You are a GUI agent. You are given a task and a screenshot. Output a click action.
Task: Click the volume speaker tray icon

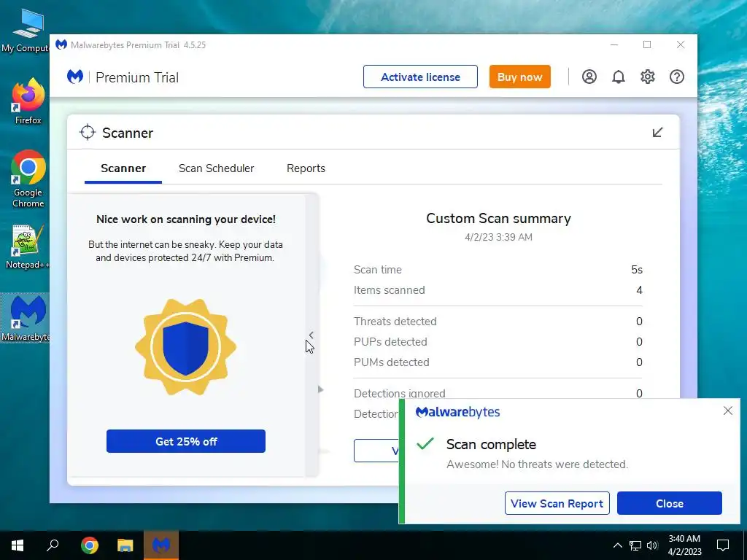click(653, 545)
